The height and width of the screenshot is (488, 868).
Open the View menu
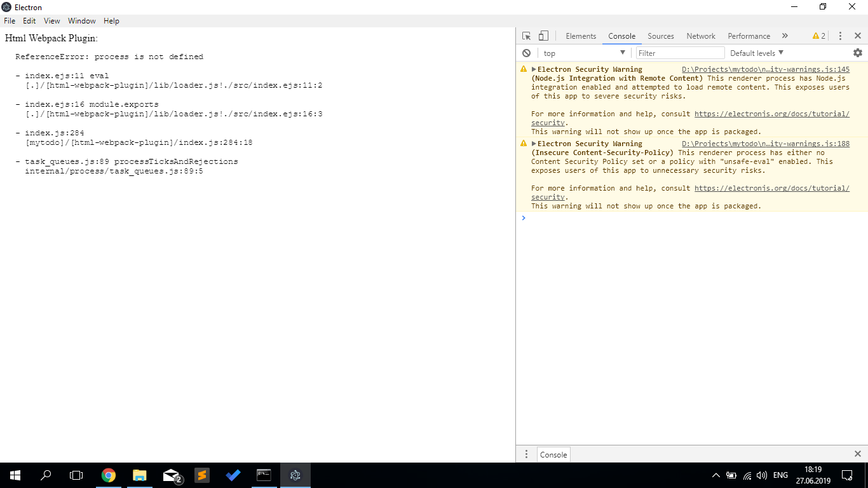pos(52,21)
